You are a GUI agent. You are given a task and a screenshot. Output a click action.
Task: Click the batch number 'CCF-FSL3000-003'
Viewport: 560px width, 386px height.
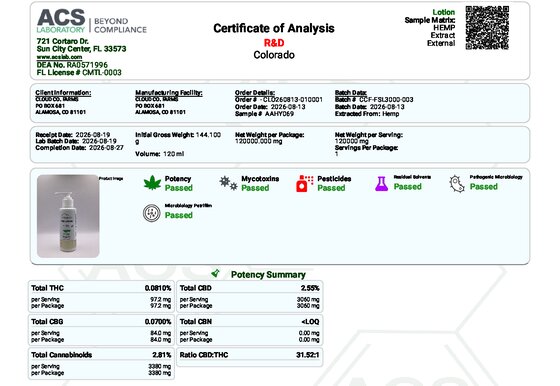(x=386, y=100)
